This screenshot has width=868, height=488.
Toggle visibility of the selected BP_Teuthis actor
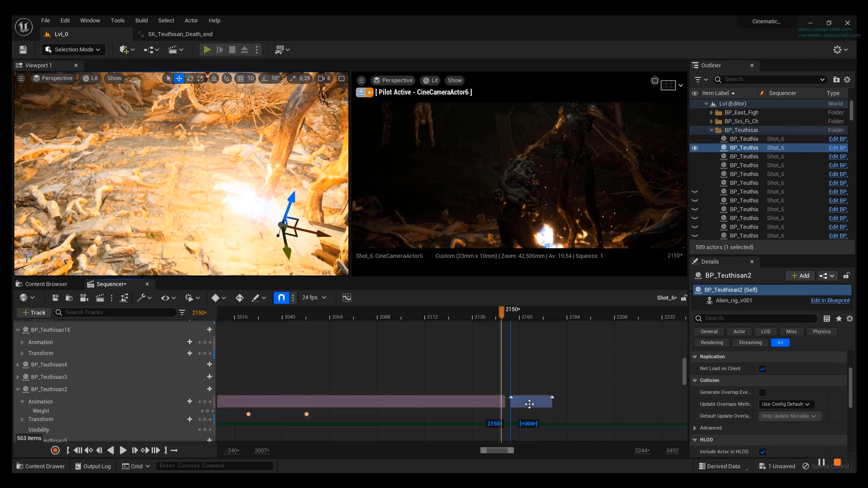tap(695, 148)
